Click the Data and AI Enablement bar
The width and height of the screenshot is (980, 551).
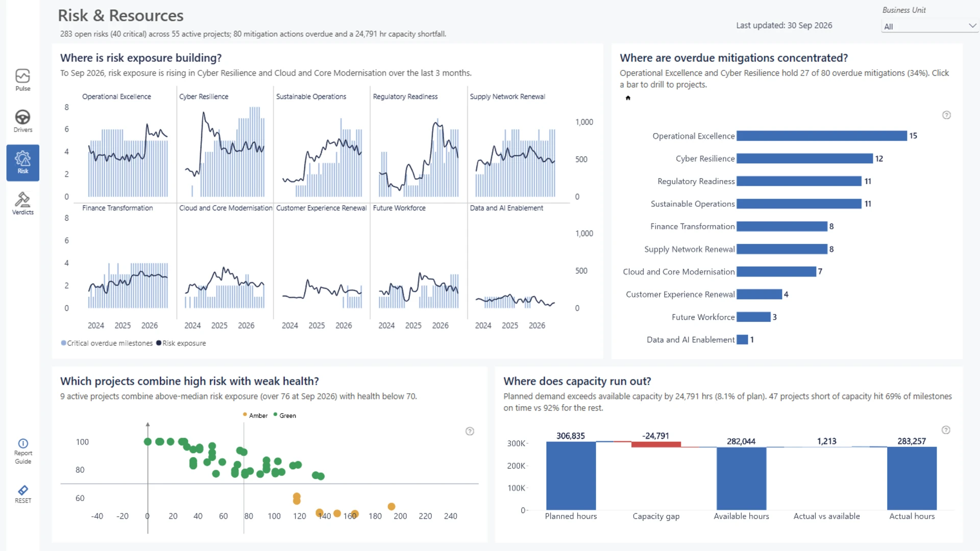pyautogui.click(x=742, y=340)
